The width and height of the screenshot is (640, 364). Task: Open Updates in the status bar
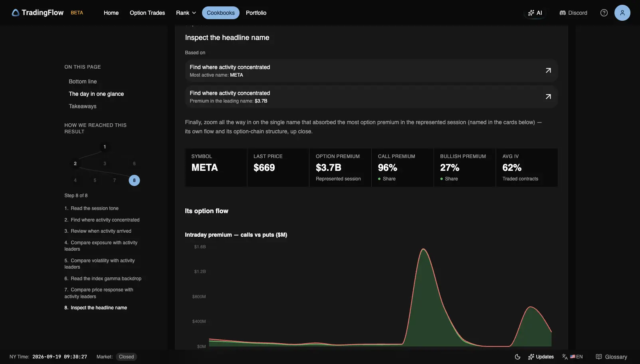(x=541, y=357)
